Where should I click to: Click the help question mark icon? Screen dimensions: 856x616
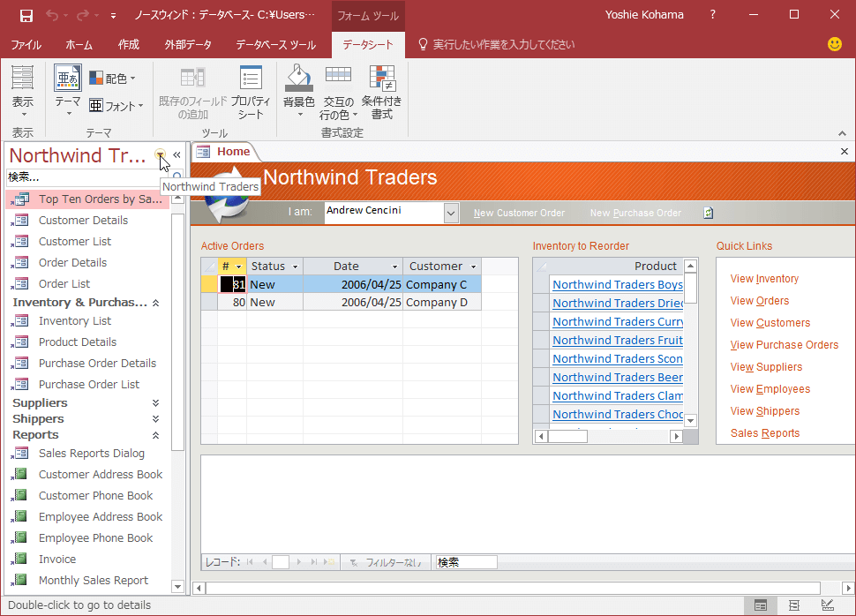click(x=712, y=15)
